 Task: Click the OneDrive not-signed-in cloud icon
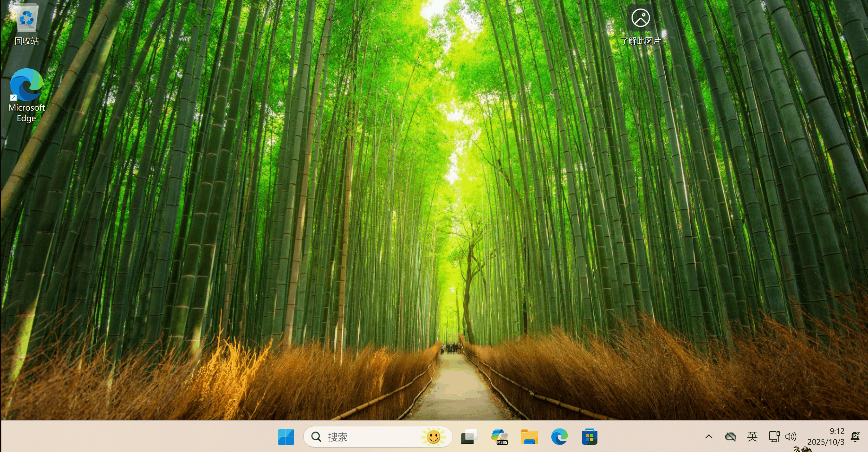click(x=730, y=437)
